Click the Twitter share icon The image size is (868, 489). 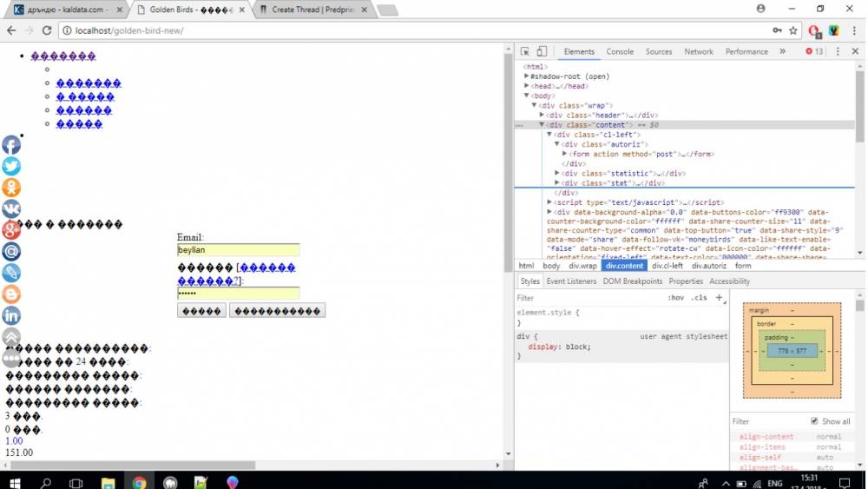point(11,166)
